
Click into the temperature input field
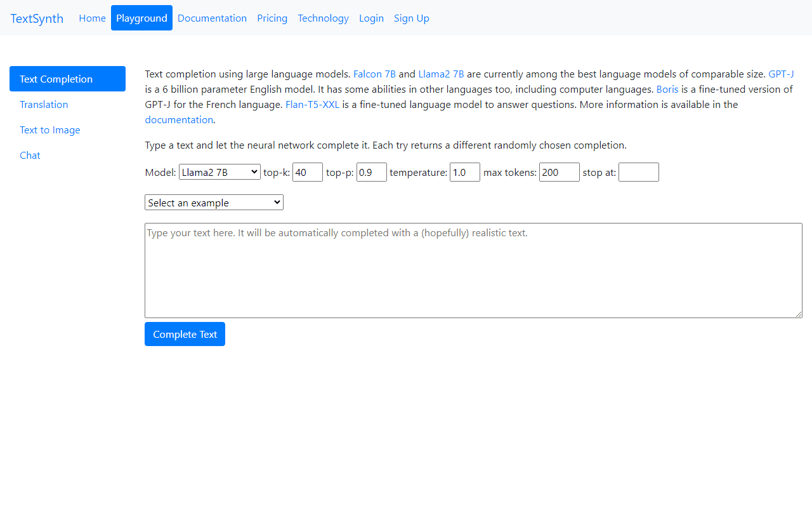(464, 172)
